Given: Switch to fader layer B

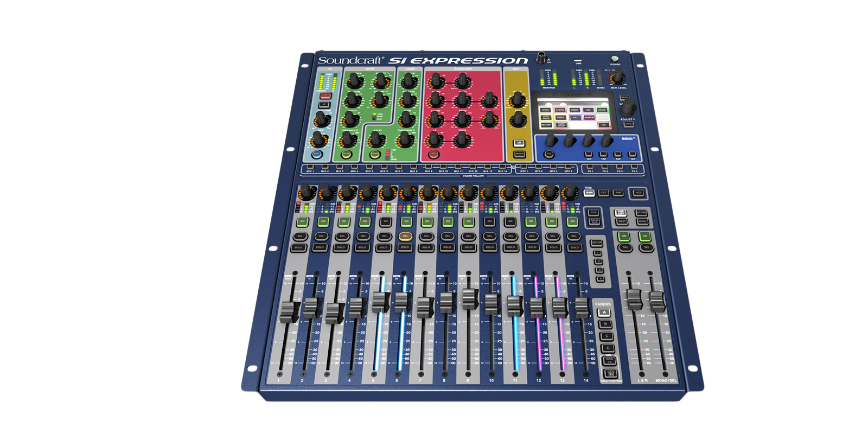Looking at the screenshot, I should click(x=605, y=324).
